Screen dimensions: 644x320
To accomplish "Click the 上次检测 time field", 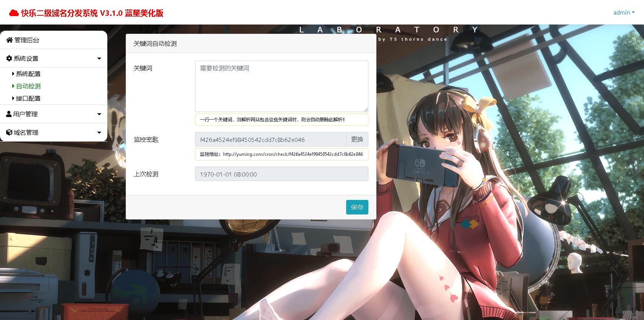I will (x=282, y=174).
